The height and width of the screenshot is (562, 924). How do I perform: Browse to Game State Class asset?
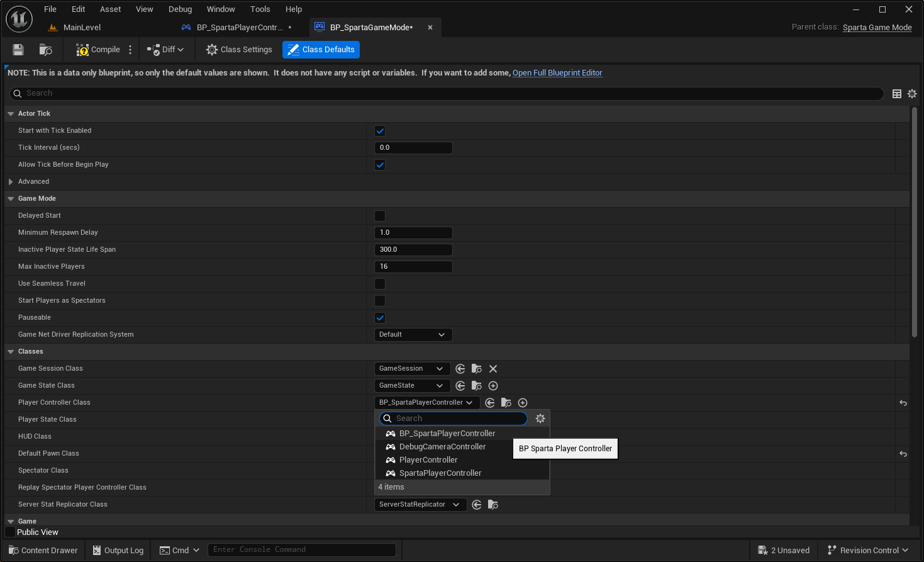(x=477, y=386)
